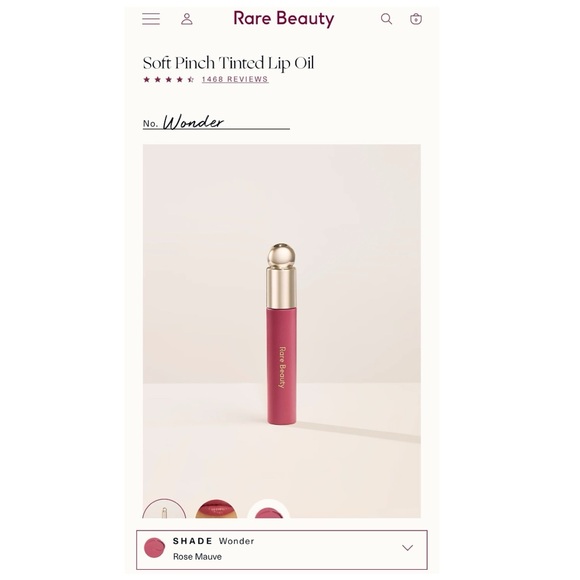The height and width of the screenshot is (580, 580).
Task: Open the user account icon
Action: (187, 19)
